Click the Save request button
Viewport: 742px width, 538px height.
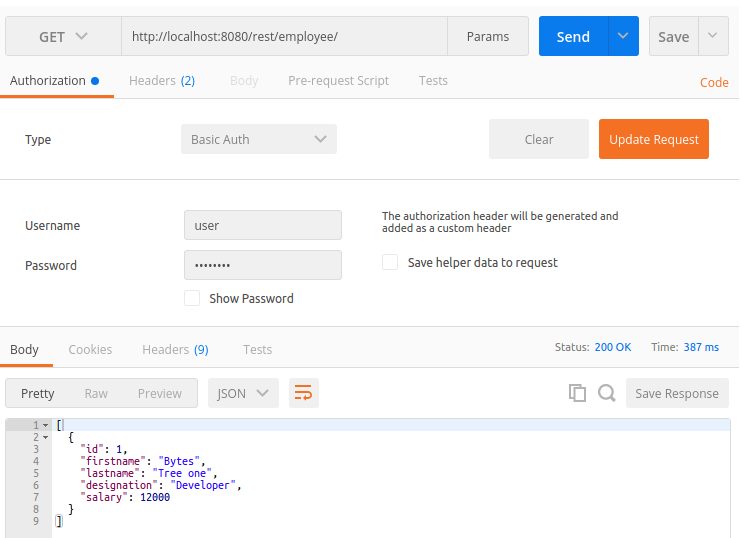(x=673, y=36)
